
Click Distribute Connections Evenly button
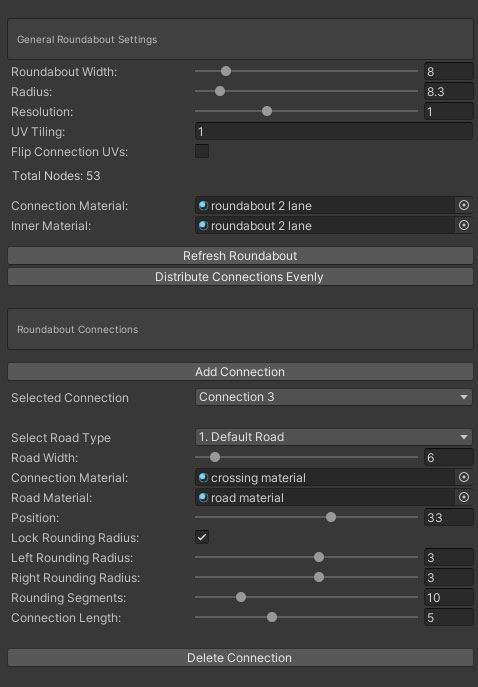[x=240, y=276]
